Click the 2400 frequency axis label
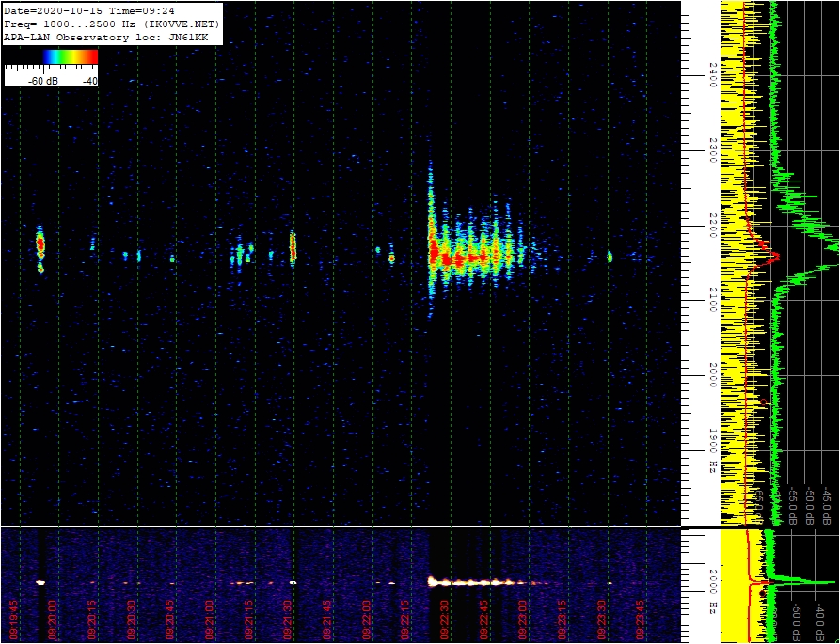The image size is (840, 644). pyautogui.click(x=713, y=75)
